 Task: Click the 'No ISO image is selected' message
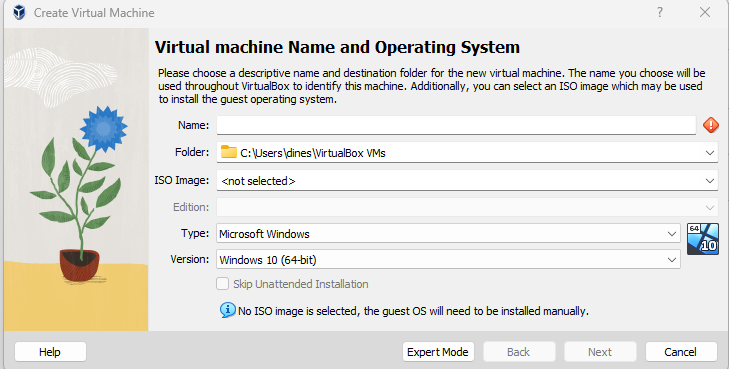413,311
